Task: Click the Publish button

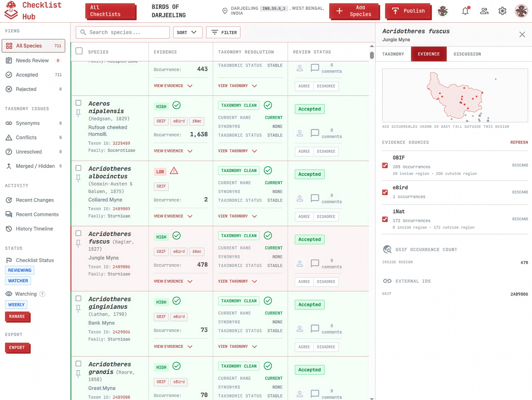Action: (x=408, y=11)
